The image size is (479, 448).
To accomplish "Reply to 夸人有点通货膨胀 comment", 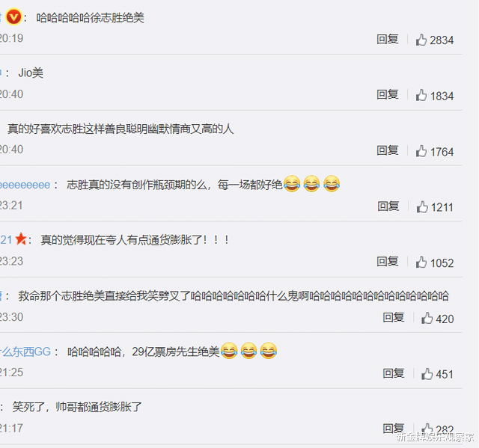I will [x=388, y=262].
